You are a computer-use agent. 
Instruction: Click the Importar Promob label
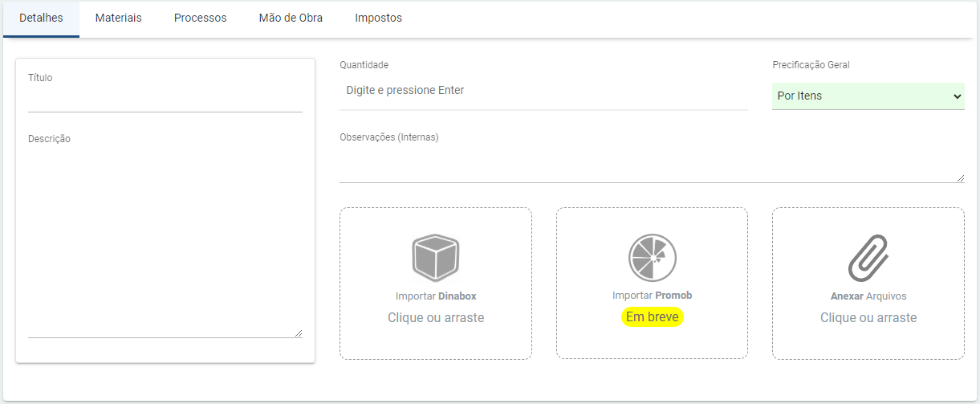pyautogui.click(x=652, y=296)
